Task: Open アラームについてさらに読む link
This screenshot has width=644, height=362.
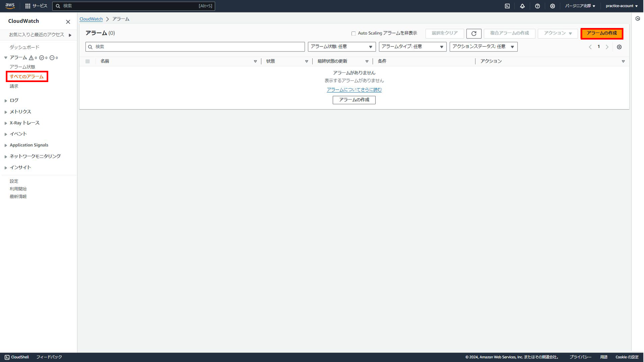Action: click(x=354, y=90)
